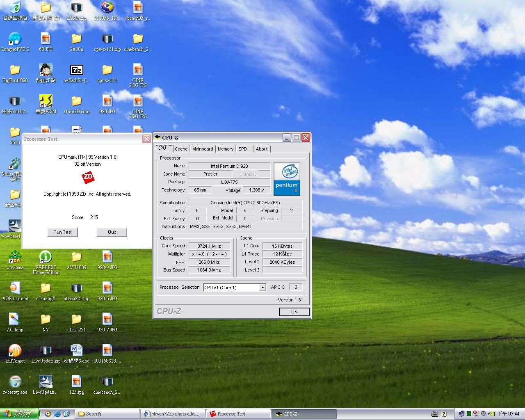Select the rvbsetup.exe installer icon
This screenshot has width=525, height=420.
(x=15, y=385)
